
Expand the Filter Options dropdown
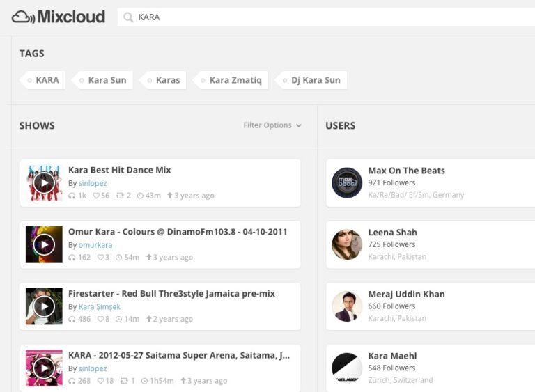click(x=272, y=125)
